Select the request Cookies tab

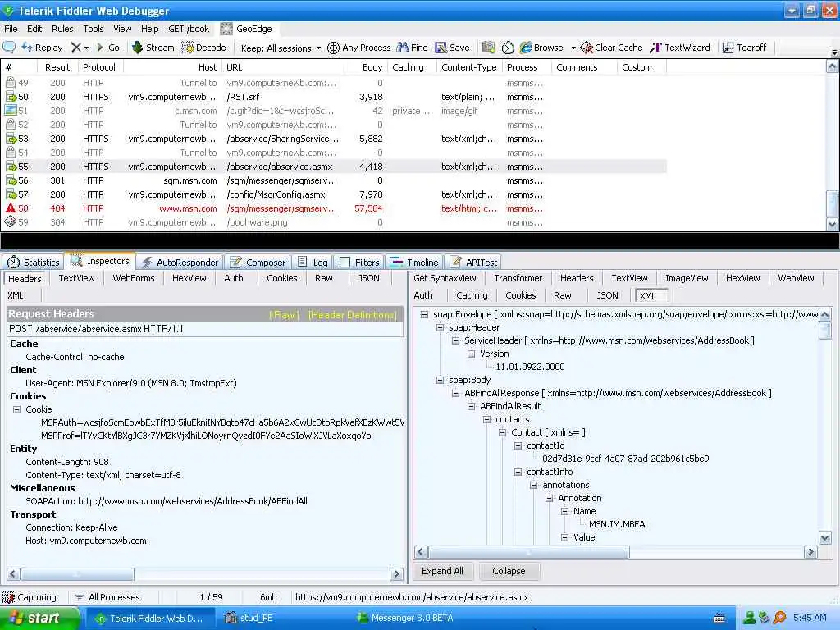[x=282, y=279]
